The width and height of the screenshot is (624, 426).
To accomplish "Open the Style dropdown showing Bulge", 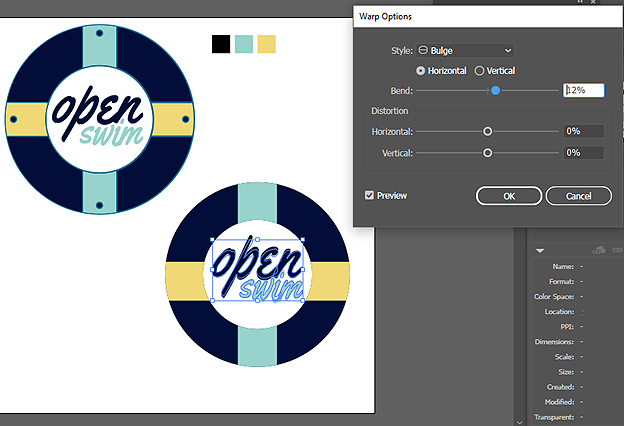I will pos(465,50).
